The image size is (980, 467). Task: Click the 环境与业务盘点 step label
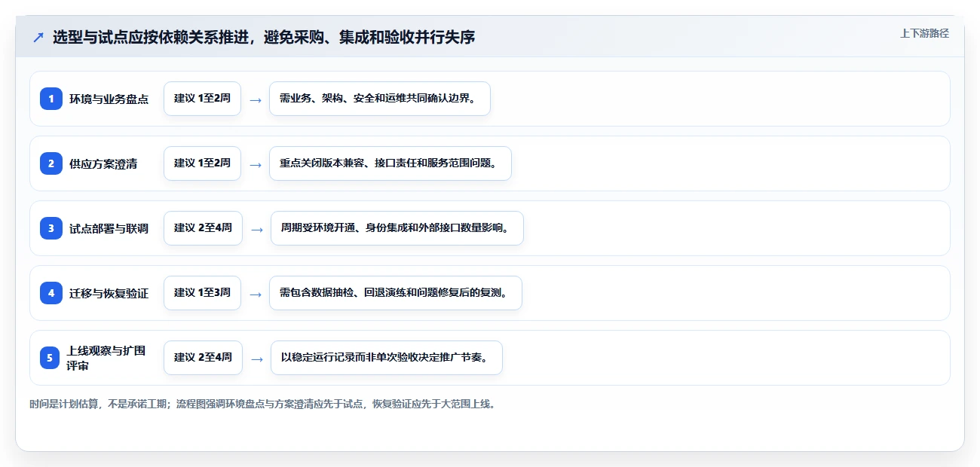pyautogui.click(x=109, y=99)
